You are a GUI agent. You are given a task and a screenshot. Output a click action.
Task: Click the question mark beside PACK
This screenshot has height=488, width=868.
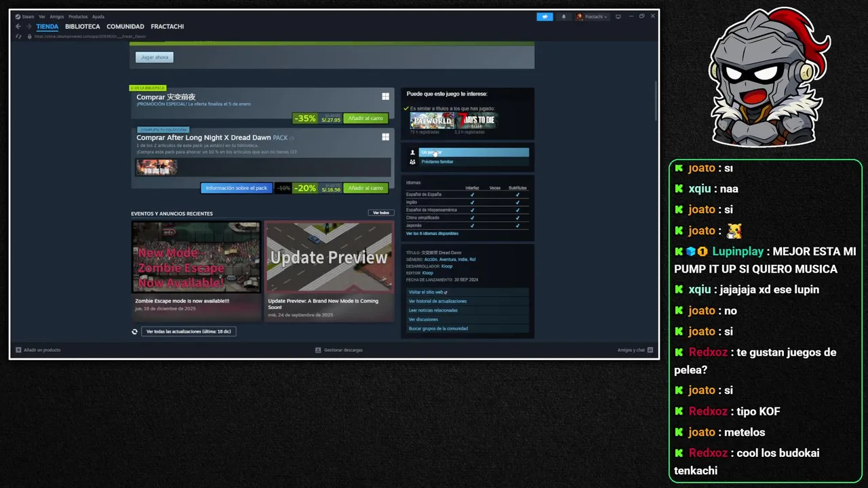click(292, 138)
